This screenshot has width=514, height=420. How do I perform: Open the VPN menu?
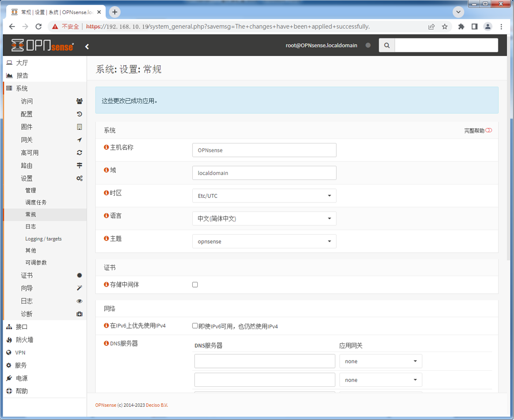45,352
